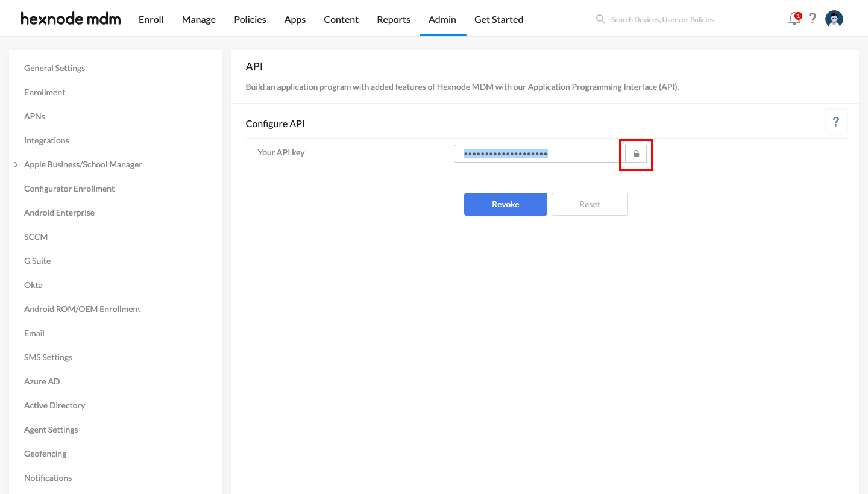Image resolution: width=868 pixels, height=494 pixels.
Task: Click the hexnode mdm logo
Action: click(x=71, y=19)
